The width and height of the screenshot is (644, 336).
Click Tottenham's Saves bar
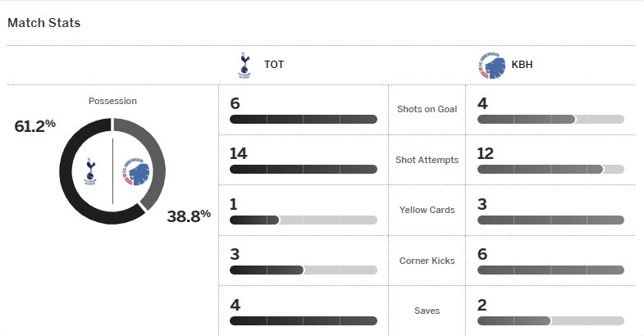pos(304,320)
